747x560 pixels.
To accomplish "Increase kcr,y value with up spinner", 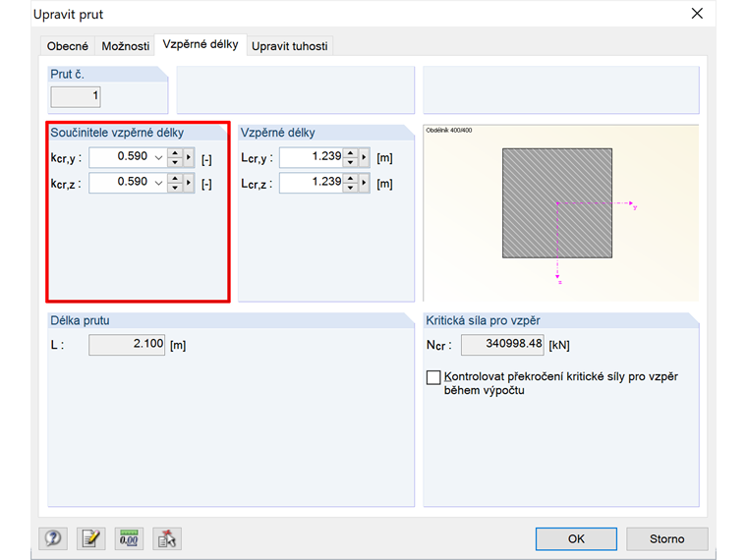I will (175, 153).
